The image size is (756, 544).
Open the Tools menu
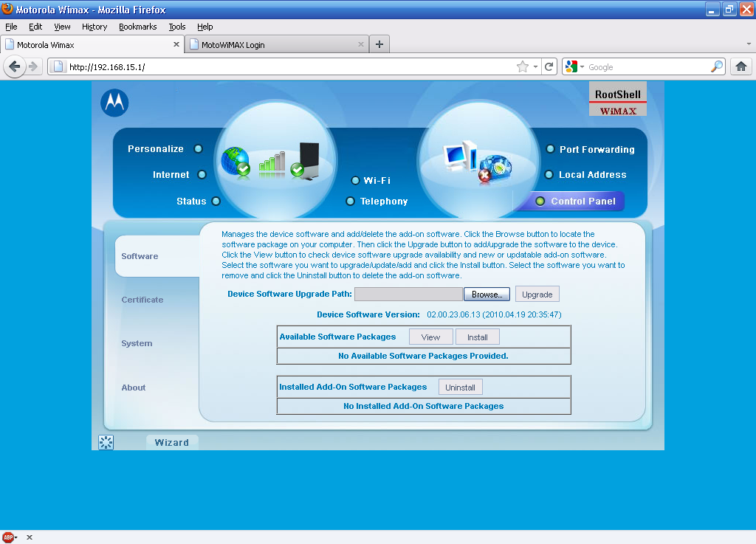coord(177,27)
